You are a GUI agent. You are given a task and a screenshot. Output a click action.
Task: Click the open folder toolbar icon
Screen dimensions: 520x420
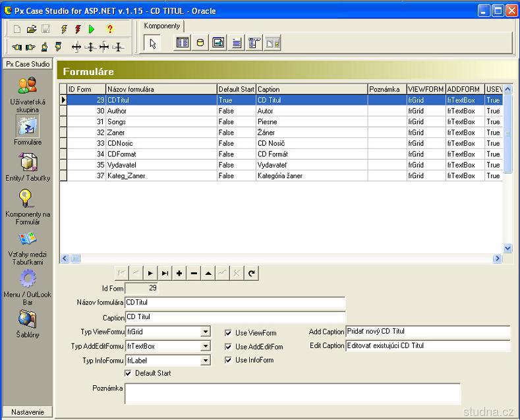[31, 29]
